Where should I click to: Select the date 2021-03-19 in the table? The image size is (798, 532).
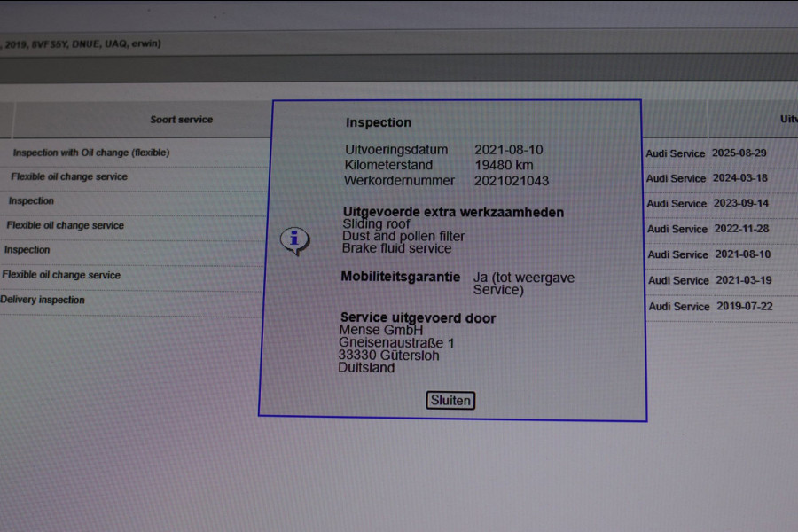point(744,280)
